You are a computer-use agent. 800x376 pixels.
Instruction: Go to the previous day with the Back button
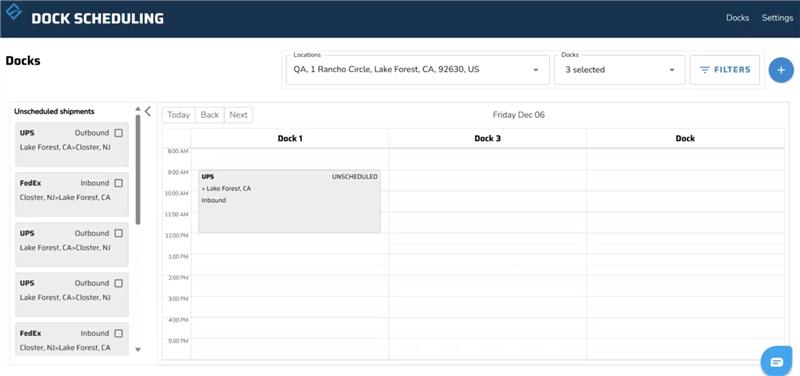coord(210,115)
